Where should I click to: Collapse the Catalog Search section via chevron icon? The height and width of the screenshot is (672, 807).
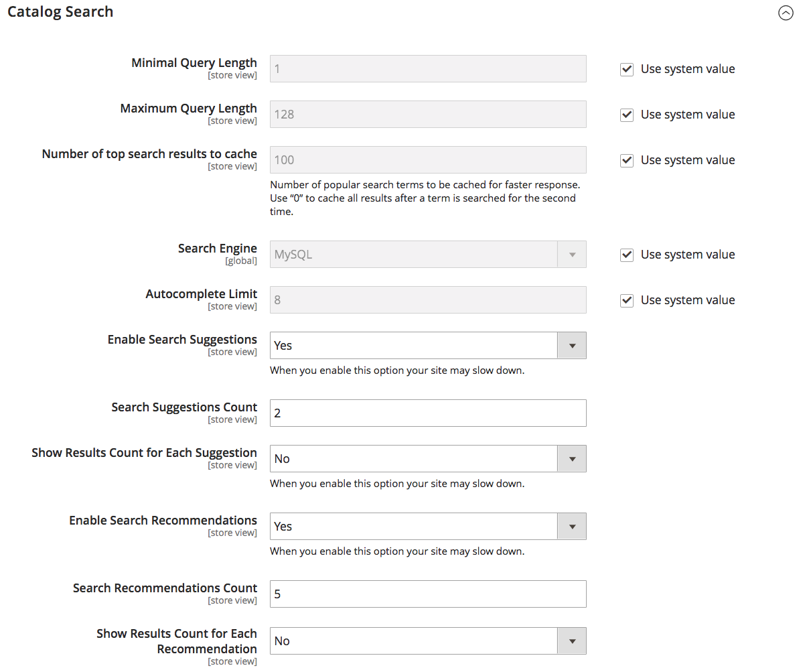[786, 13]
